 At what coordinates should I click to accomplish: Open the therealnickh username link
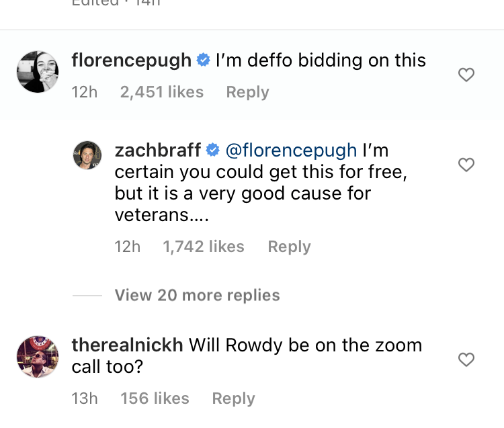click(x=127, y=345)
